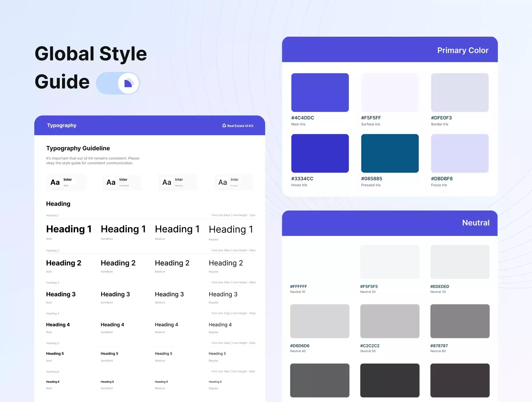This screenshot has height=402, width=532.
Task: Pick the Surface Iris #F5F5FF swatch
Action: 390,93
